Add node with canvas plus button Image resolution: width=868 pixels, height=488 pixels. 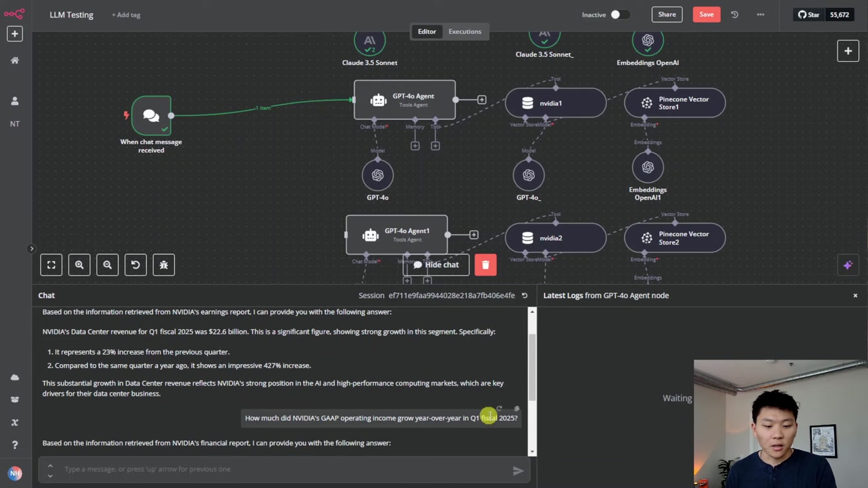(x=848, y=51)
